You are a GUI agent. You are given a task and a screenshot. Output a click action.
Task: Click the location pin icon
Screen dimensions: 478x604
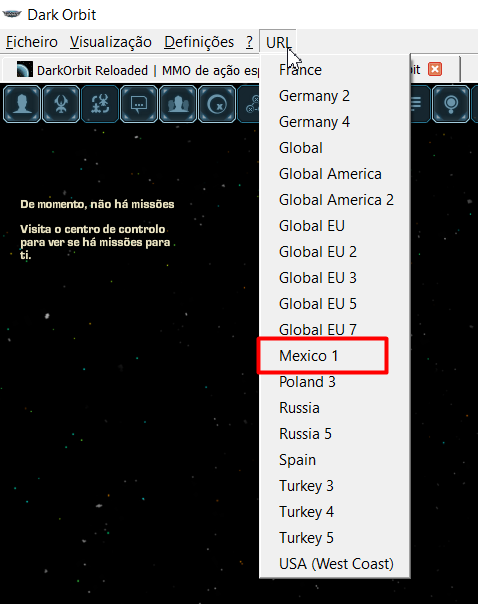point(451,104)
